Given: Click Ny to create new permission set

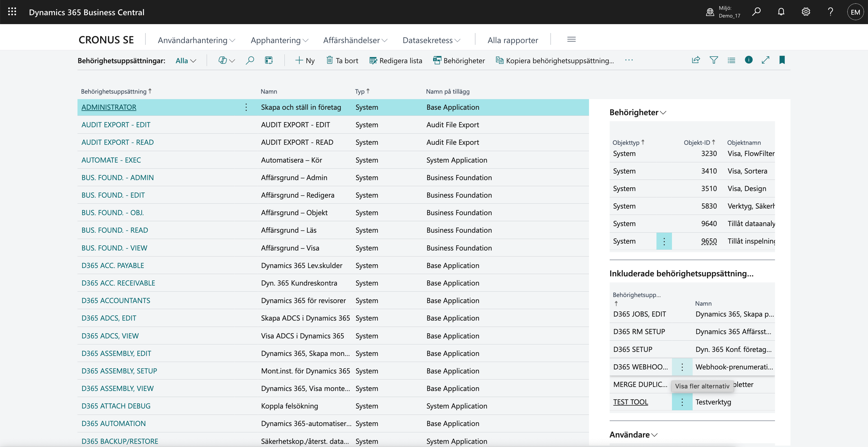Looking at the screenshot, I should (x=305, y=60).
